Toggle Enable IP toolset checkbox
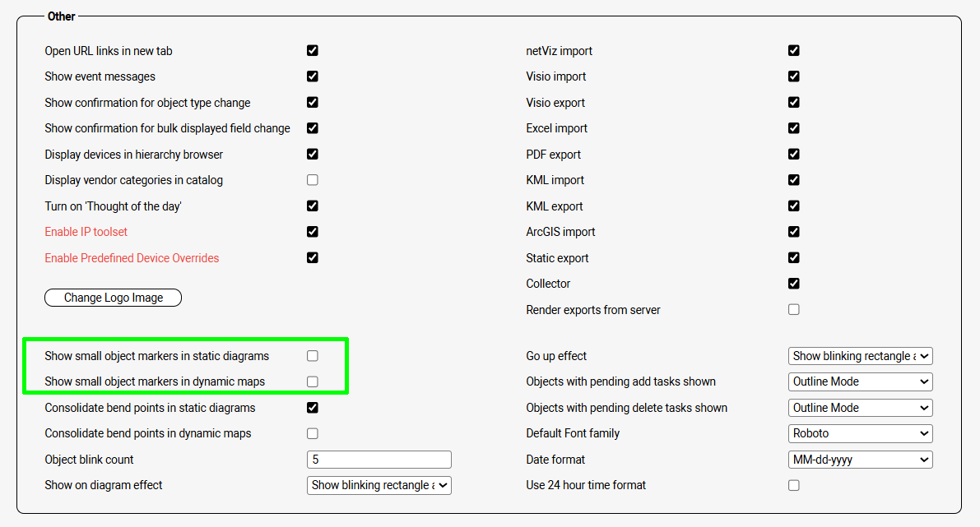 tap(313, 232)
